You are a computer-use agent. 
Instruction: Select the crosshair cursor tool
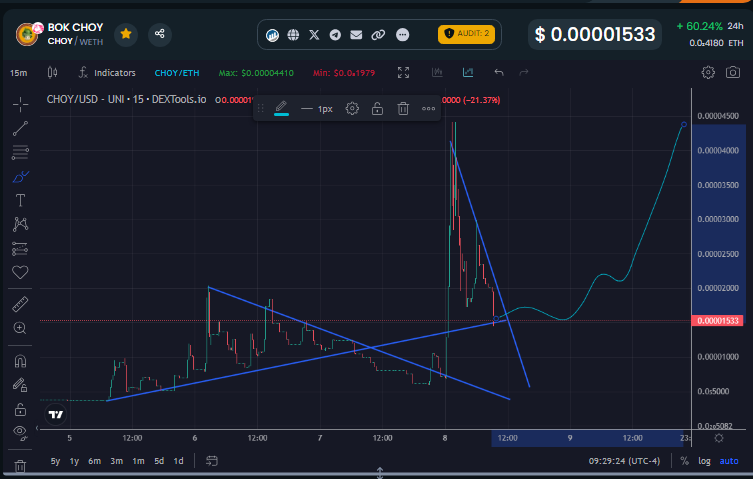click(20, 104)
